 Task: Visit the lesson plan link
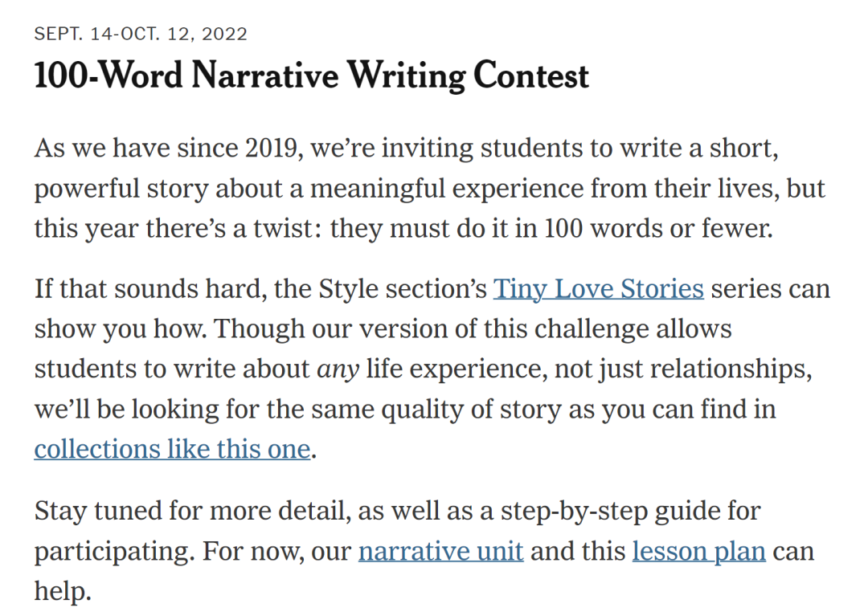pos(698,551)
